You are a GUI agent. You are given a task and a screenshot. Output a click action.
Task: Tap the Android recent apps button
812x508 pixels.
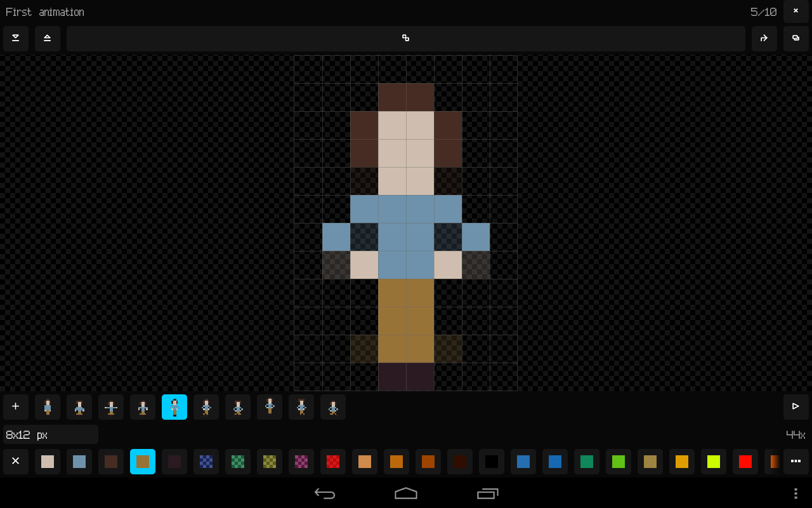tap(487, 493)
